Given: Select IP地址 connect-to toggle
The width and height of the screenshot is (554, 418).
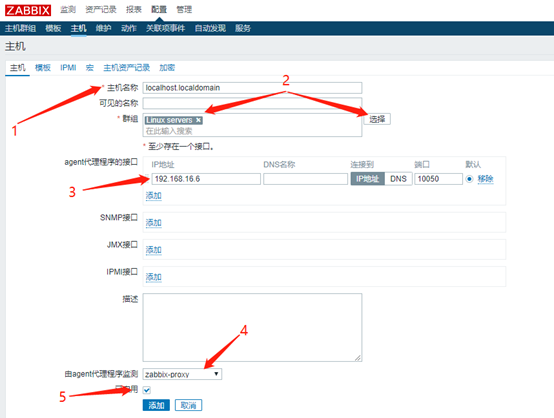Looking at the screenshot, I should point(367,179).
